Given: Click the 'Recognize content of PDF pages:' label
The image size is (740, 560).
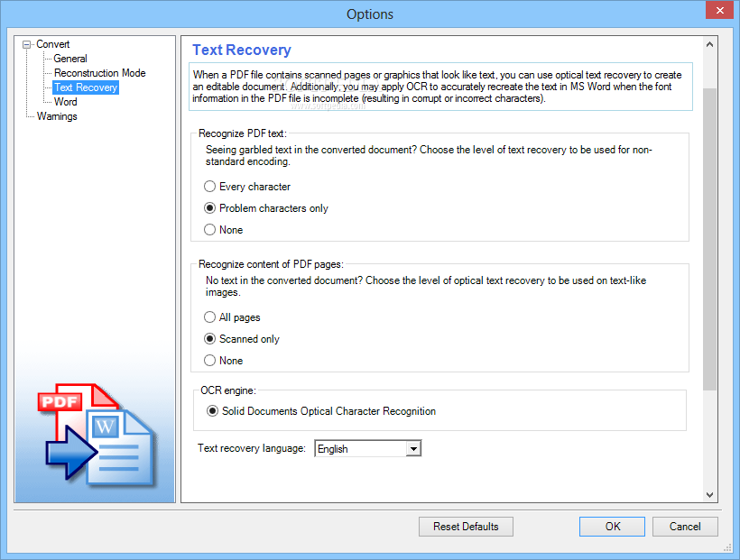Looking at the screenshot, I should pos(271,264).
